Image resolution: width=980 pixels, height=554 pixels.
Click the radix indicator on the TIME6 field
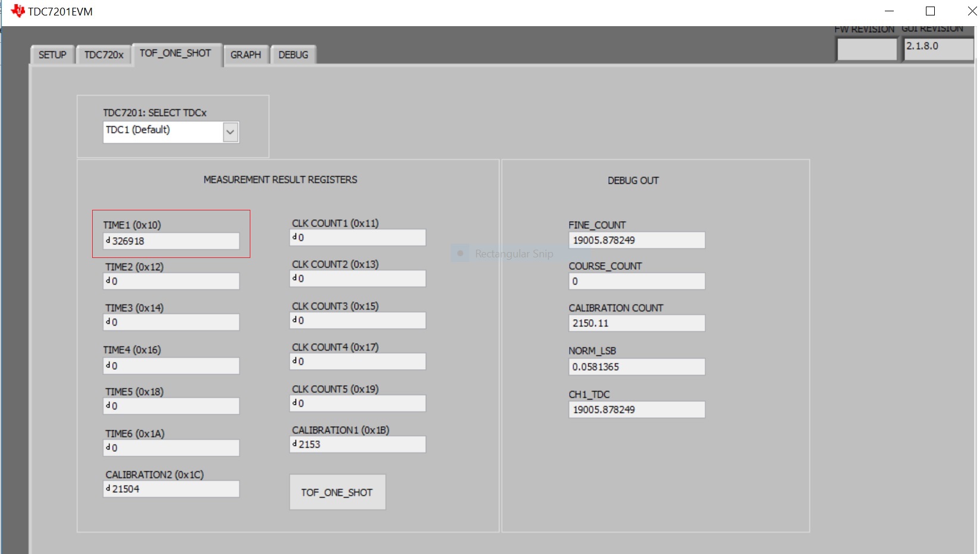point(108,448)
